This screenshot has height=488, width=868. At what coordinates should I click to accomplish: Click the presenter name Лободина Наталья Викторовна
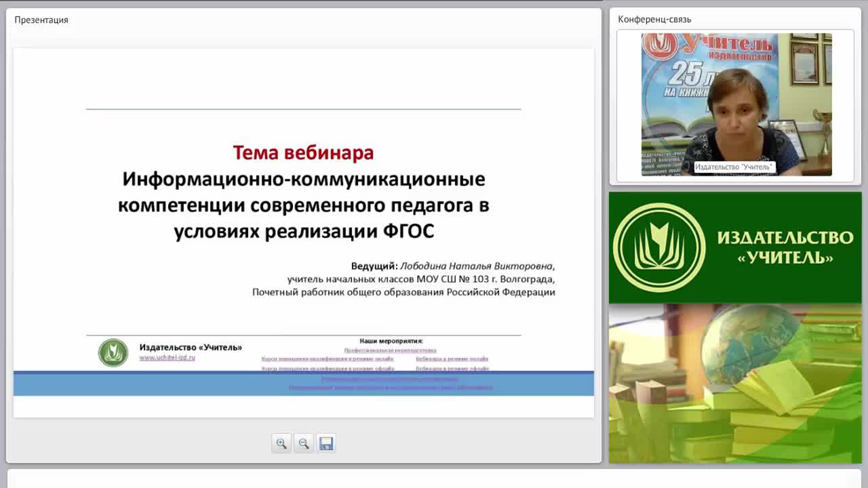click(477, 266)
